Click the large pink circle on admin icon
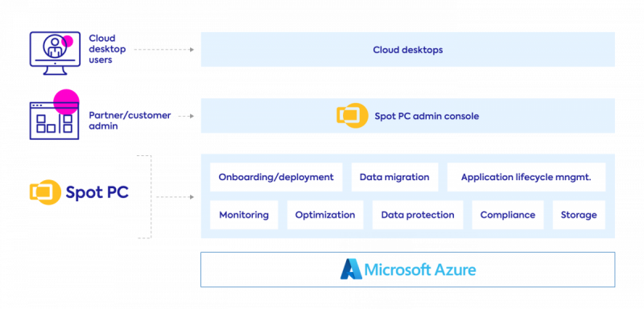This screenshot has width=644, height=309. point(66,101)
